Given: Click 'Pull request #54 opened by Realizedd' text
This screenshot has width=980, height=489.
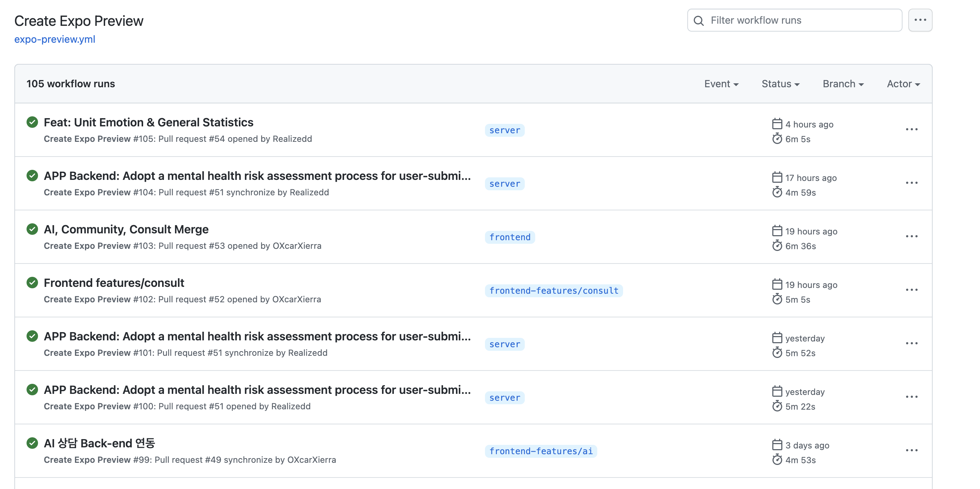Looking at the screenshot, I should pos(235,139).
